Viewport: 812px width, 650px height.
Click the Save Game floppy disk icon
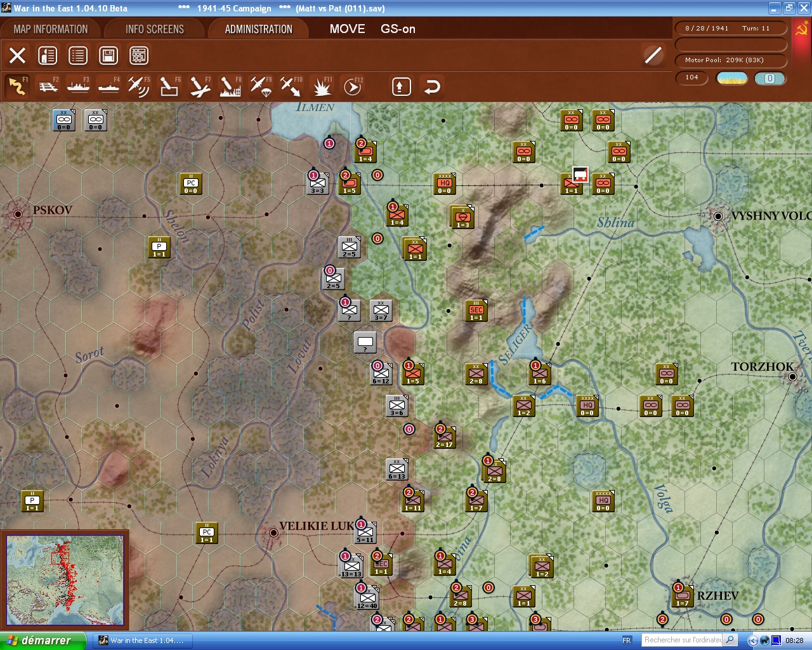point(108,56)
